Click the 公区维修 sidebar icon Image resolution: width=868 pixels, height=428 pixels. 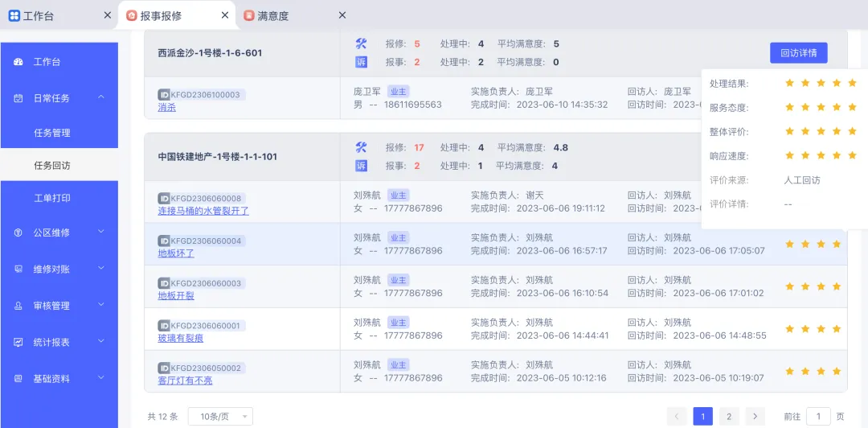(x=18, y=233)
